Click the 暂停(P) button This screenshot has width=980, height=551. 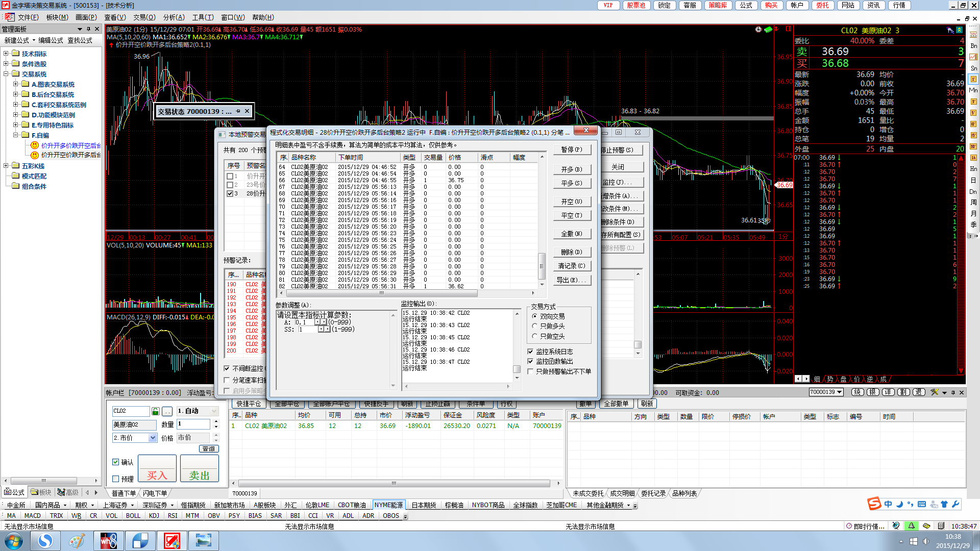572,149
